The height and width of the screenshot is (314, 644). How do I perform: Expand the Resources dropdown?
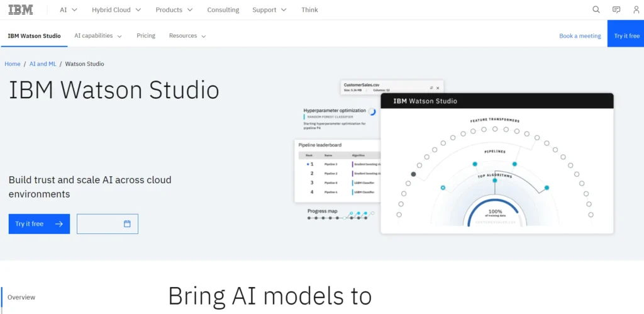[187, 36]
